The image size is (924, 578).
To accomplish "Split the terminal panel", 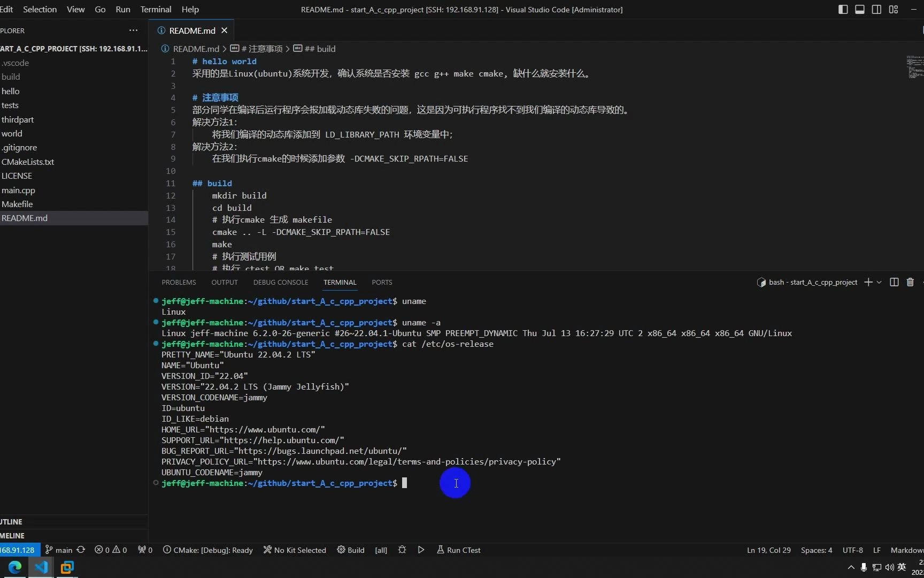I will [894, 282].
